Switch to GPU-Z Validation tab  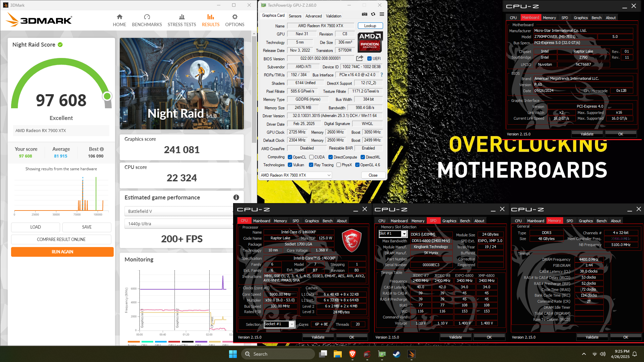[334, 16]
